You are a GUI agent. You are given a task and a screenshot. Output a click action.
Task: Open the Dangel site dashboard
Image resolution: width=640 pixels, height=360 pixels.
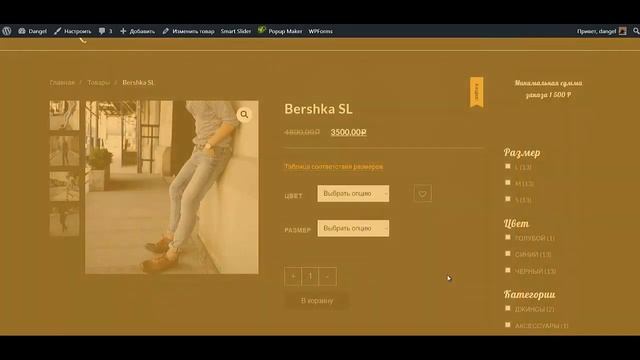(33, 31)
